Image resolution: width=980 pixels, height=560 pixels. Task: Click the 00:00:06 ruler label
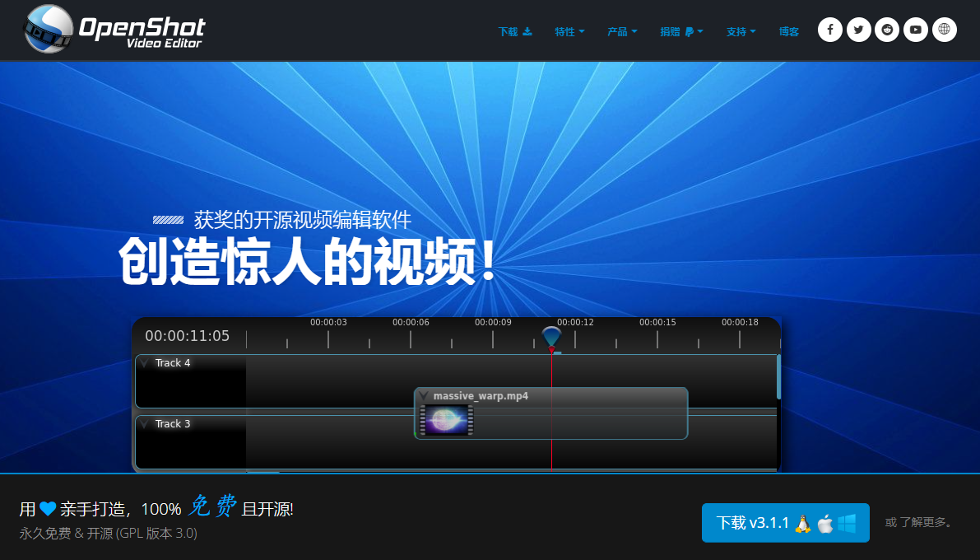click(411, 322)
